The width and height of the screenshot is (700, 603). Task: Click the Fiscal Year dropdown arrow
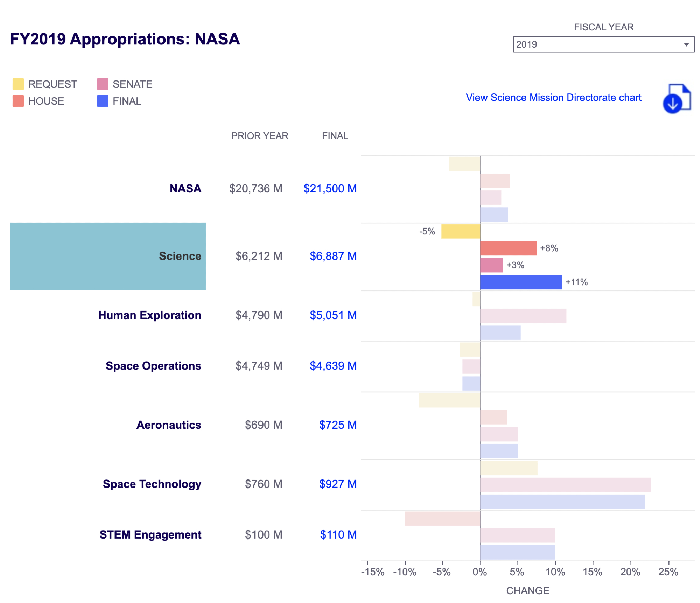[686, 44]
